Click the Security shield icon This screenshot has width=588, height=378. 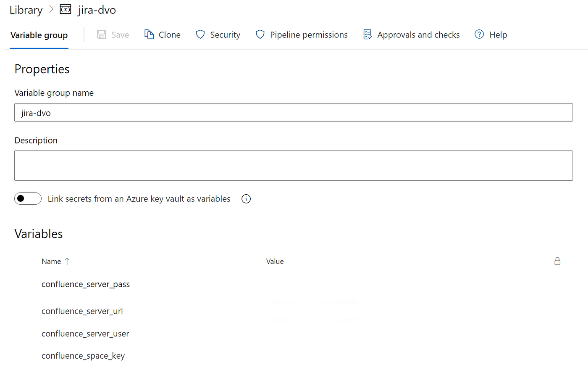200,34
